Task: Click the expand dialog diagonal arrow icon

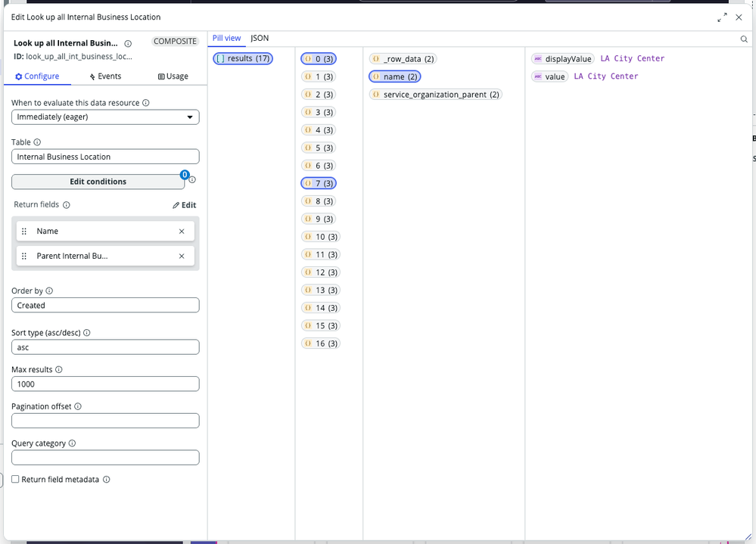Action: click(x=723, y=15)
